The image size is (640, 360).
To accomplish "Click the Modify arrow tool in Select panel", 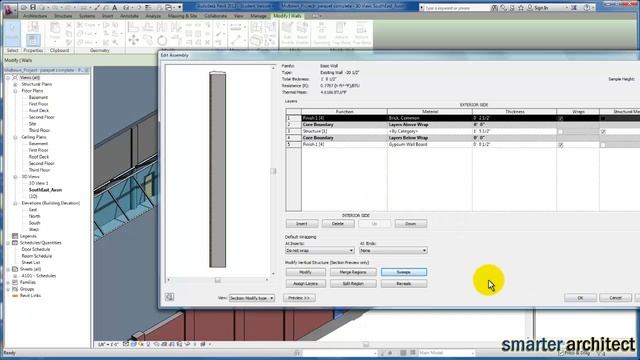I will [x=12, y=33].
